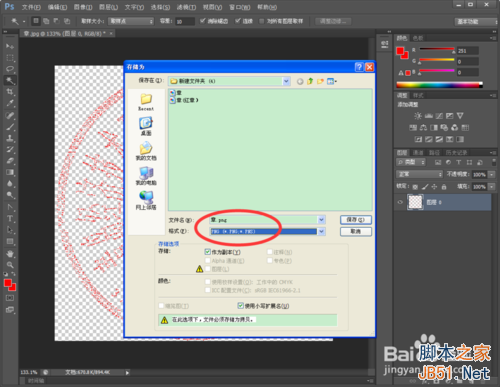
Task: Open My Computer location in sidebar
Action: 146,176
